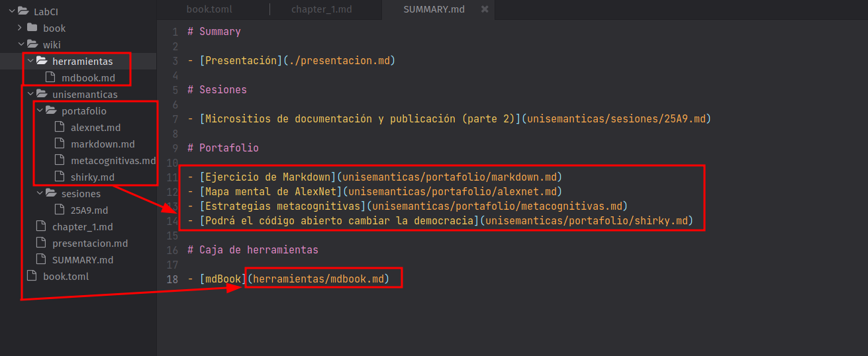Open chapter_1.md from the tree
Screen dimensions: 868x356
(83, 226)
